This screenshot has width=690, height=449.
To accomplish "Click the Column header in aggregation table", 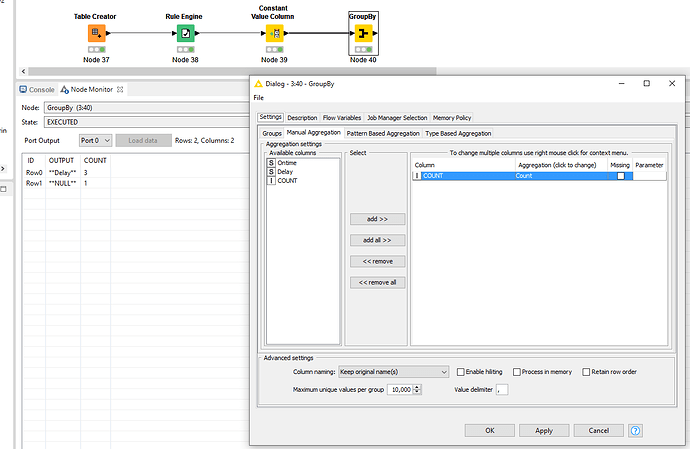I will 463,165.
